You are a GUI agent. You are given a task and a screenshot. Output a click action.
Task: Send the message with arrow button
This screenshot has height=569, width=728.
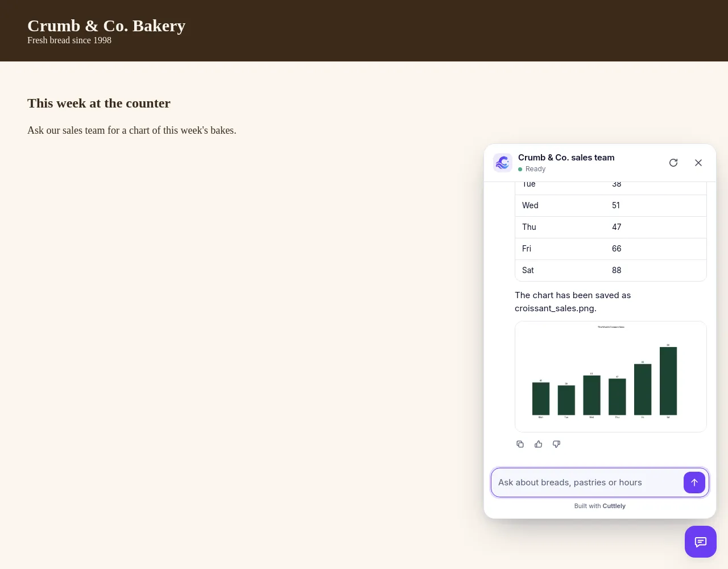point(694,483)
